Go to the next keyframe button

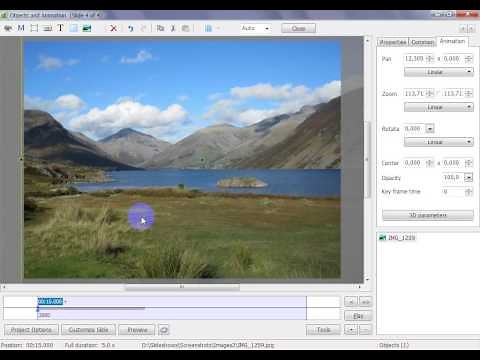click(x=366, y=302)
